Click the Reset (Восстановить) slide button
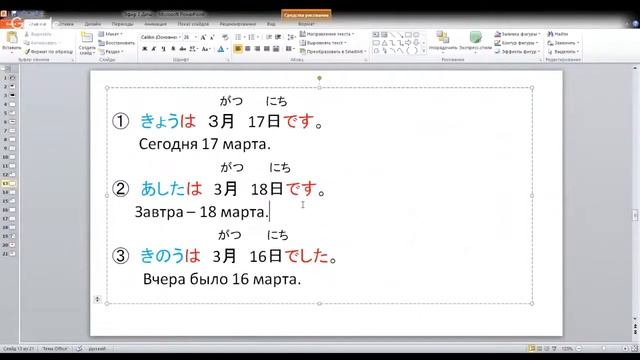The width and height of the screenshot is (640, 360). [x=117, y=43]
